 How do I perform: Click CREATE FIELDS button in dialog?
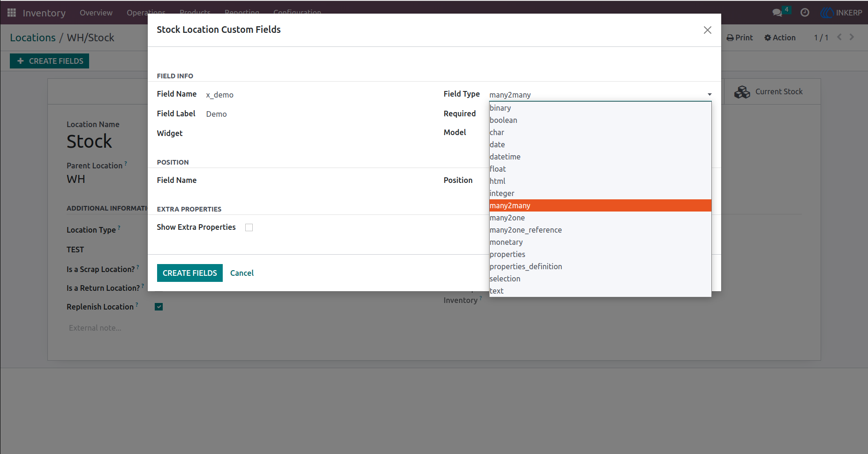[x=190, y=273]
